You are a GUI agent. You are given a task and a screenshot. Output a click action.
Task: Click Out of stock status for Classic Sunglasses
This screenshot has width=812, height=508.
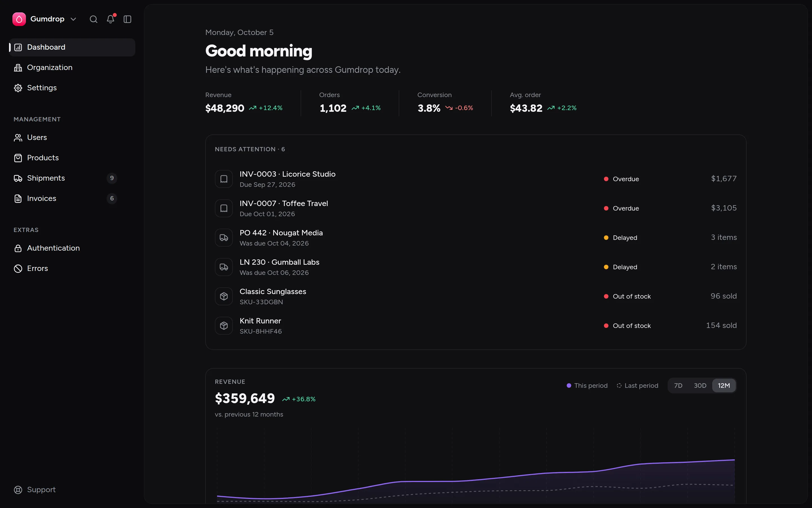(x=627, y=296)
